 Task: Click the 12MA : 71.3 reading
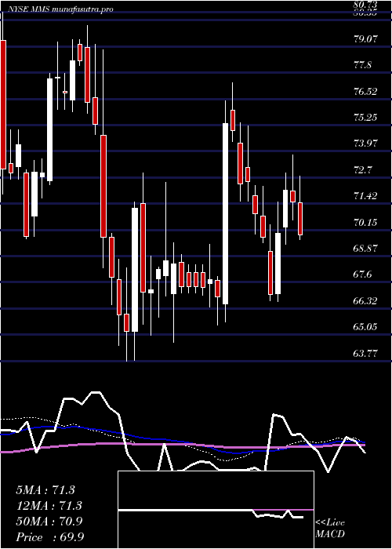pos(49,506)
